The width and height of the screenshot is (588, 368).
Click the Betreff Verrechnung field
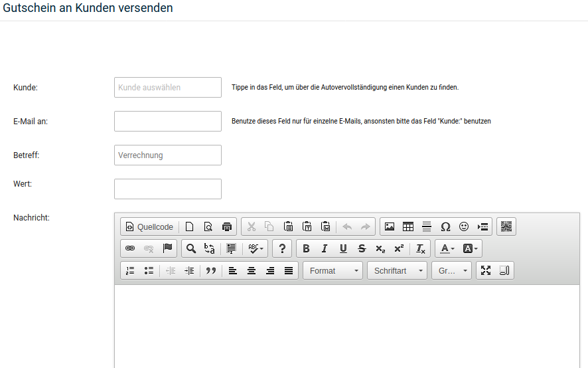click(x=168, y=155)
